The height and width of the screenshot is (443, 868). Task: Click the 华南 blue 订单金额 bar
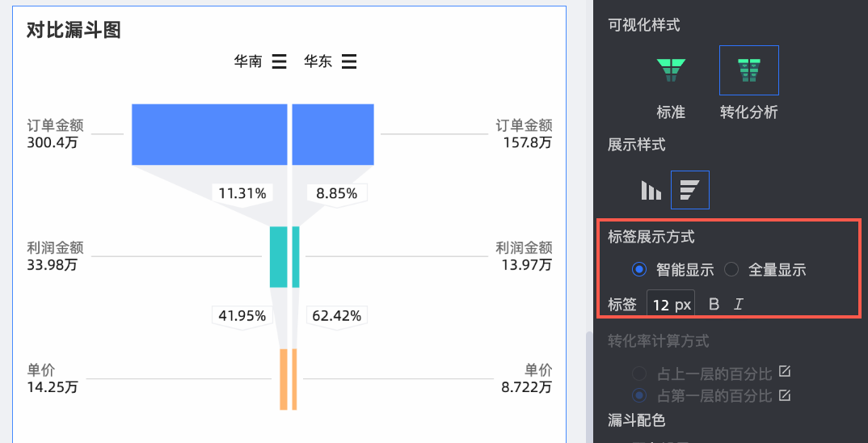[209, 133]
